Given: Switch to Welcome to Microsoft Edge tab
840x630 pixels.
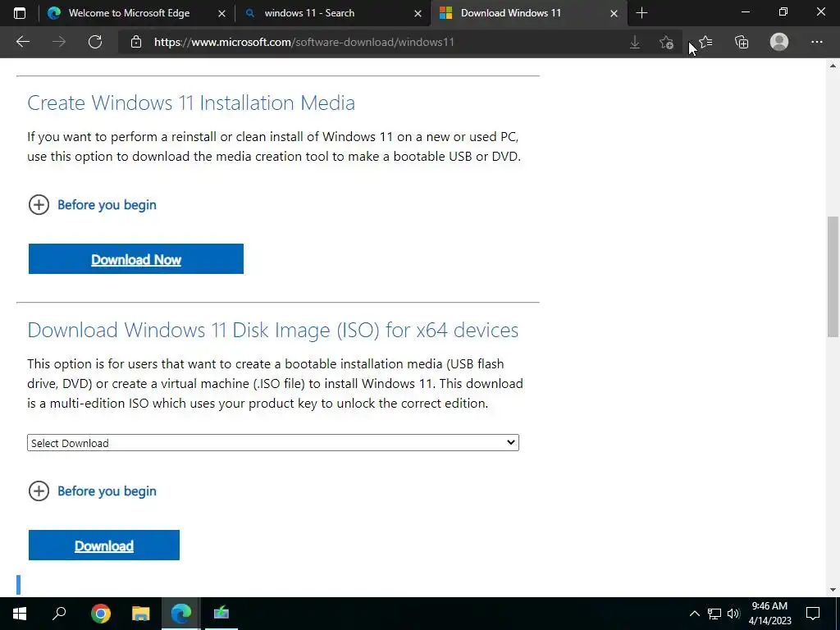Looking at the screenshot, I should [x=129, y=13].
